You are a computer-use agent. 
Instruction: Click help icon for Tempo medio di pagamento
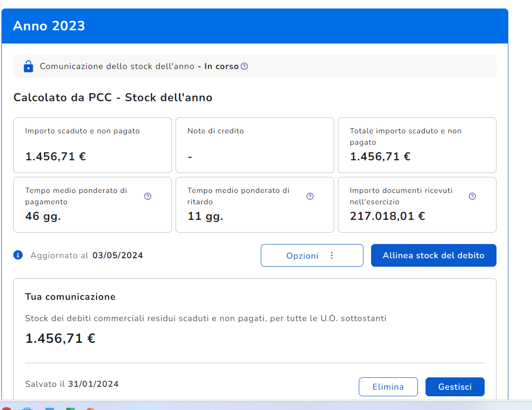point(148,196)
